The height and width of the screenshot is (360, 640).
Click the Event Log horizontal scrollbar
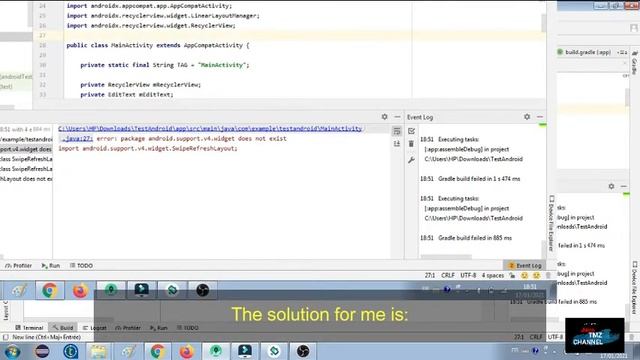[446, 257]
